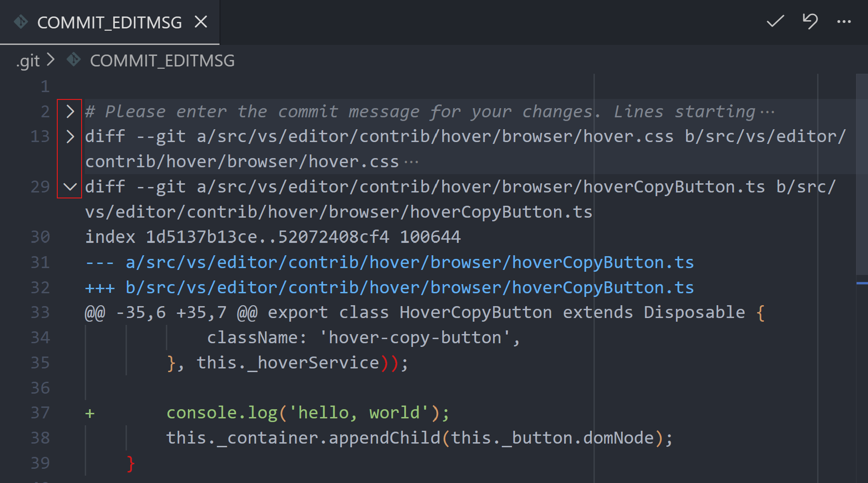Click the git file icon in the breadcrumb bar
Viewport: 868px width, 483px height.
pos(73,60)
